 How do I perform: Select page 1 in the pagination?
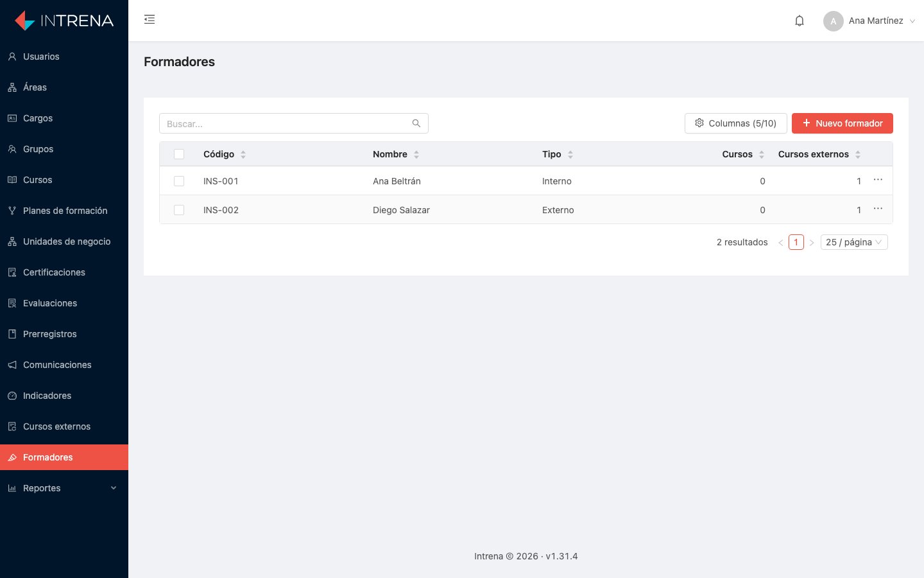click(796, 242)
